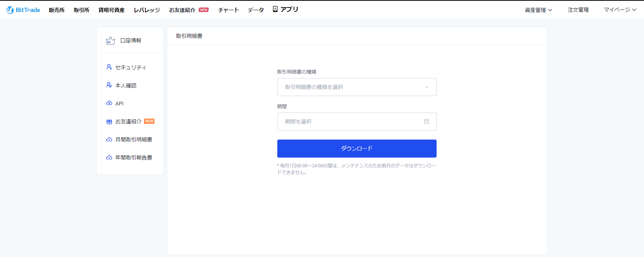Viewport: 644px width, 257px height.
Task: Open the 取引明細書の種類を選択 dropdown
Action: (x=356, y=87)
